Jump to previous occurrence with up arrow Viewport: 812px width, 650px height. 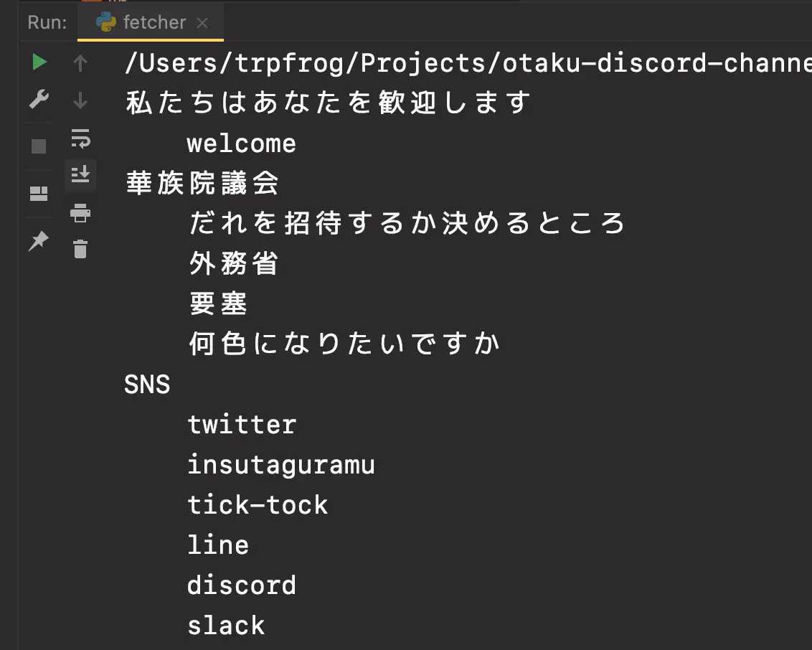click(x=80, y=62)
